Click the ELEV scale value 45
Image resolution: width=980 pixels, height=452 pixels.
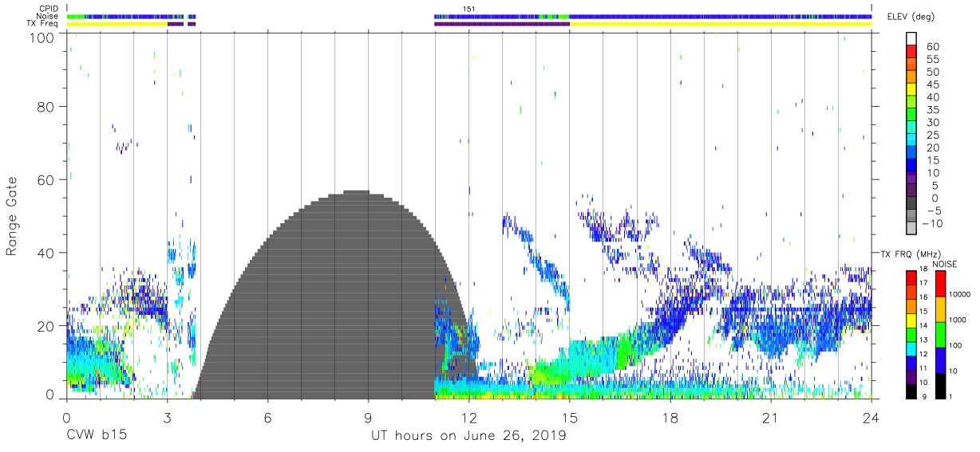[932, 85]
